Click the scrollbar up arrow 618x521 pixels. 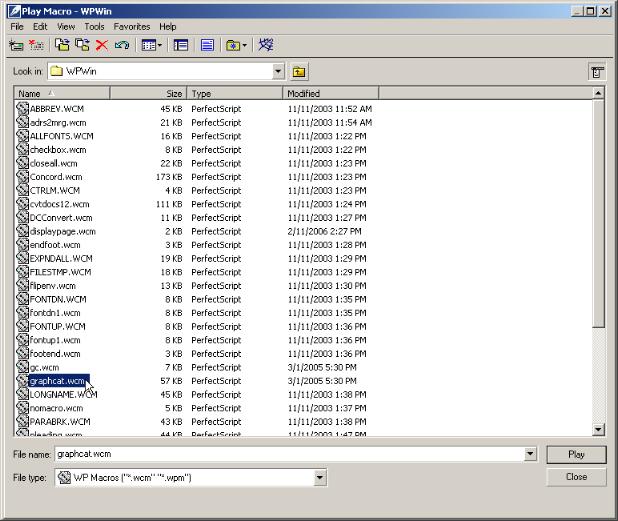coord(598,93)
